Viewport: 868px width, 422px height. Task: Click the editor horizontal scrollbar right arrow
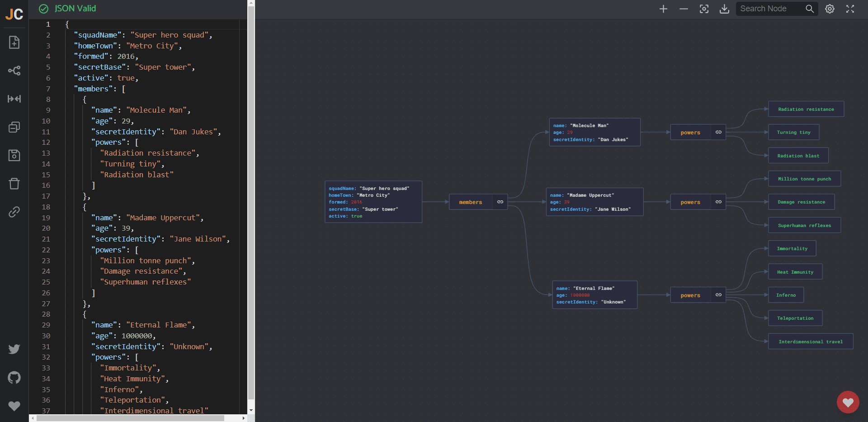point(244,418)
